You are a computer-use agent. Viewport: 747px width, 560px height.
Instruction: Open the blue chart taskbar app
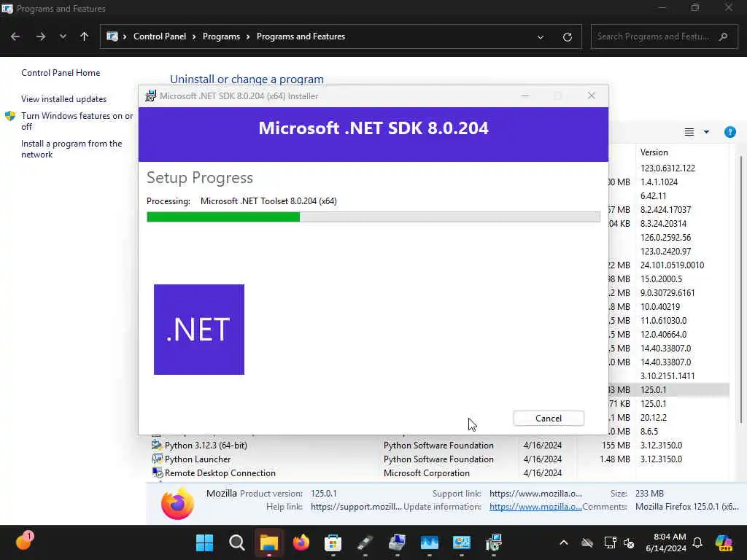[429, 542]
